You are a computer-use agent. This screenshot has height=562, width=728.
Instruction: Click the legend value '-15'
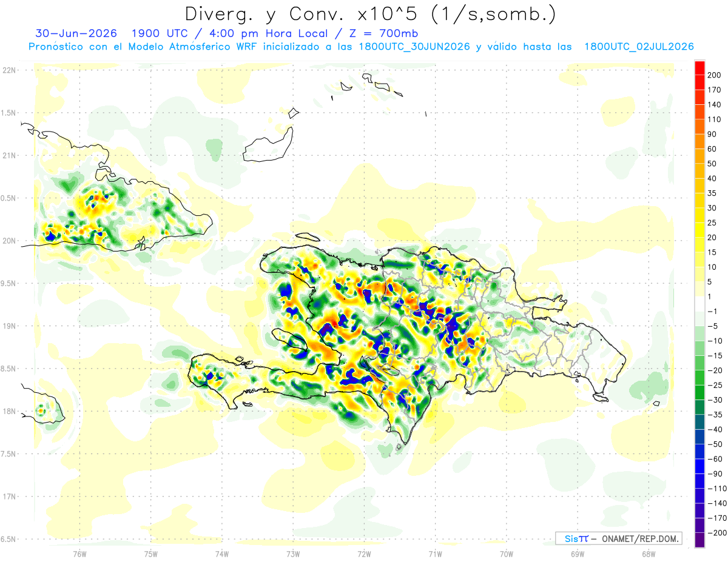[x=716, y=356]
